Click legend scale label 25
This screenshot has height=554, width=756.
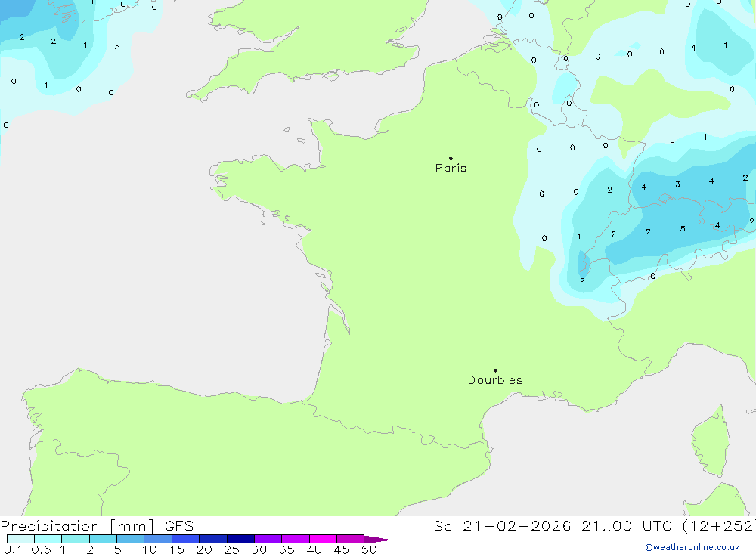(x=231, y=549)
